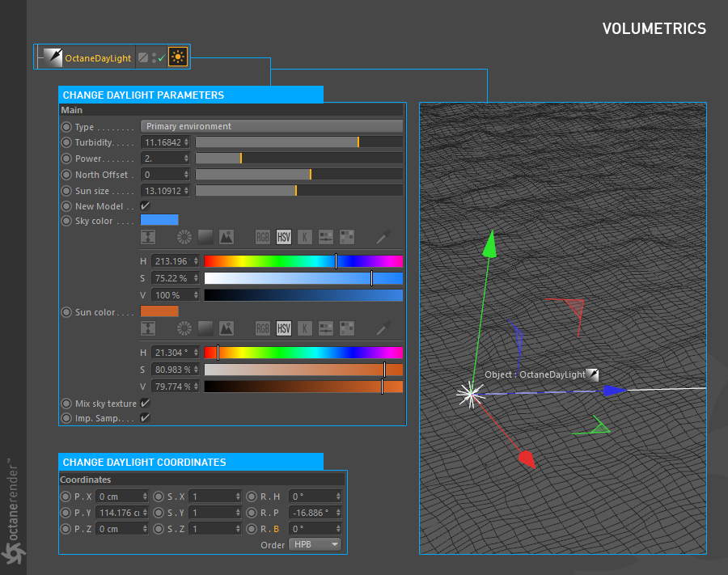Screen dimensions: 728x575
Task: Click the Coordinates section header
Action: (202, 480)
